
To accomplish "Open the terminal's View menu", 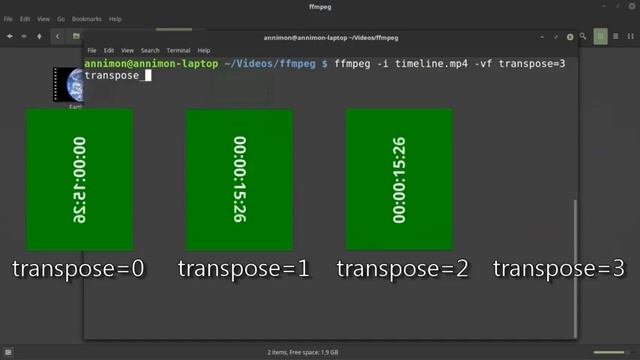I will coord(127,51).
